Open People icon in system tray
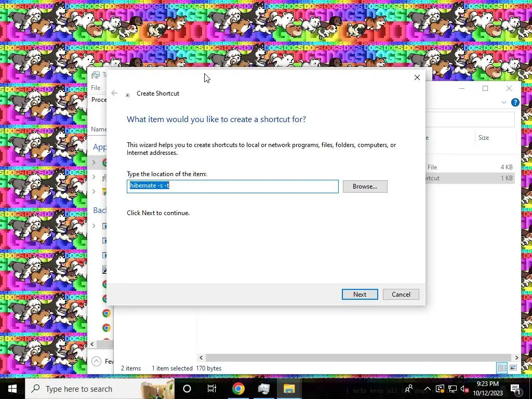Viewport: 532px width, 399px height. click(x=409, y=389)
